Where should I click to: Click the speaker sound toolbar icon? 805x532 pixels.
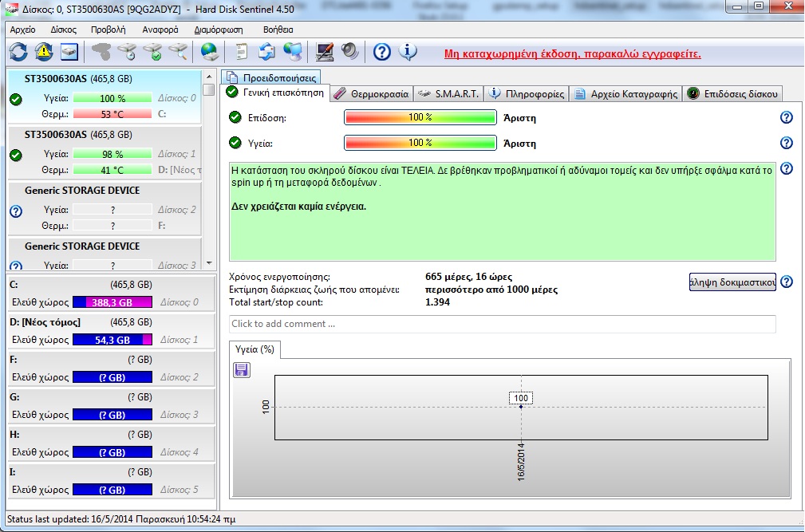(350, 51)
